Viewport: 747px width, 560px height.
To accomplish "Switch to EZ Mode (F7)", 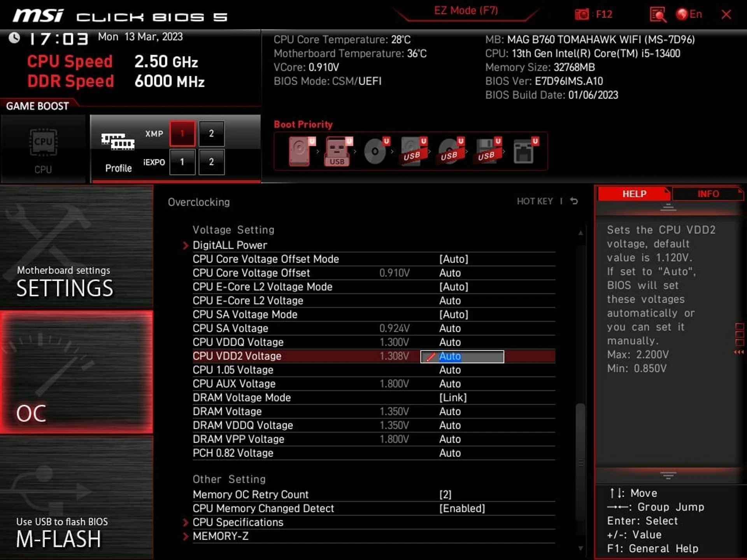I will click(x=466, y=10).
